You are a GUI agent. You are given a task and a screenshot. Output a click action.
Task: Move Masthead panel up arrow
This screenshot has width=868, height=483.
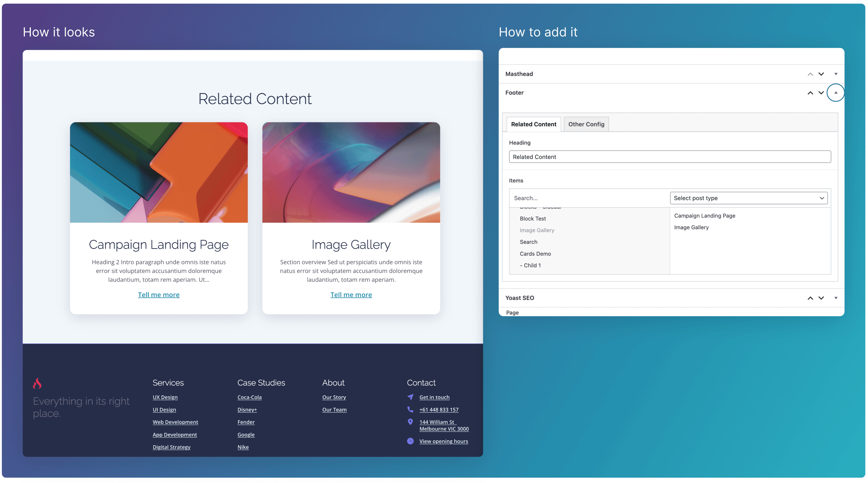810,74
